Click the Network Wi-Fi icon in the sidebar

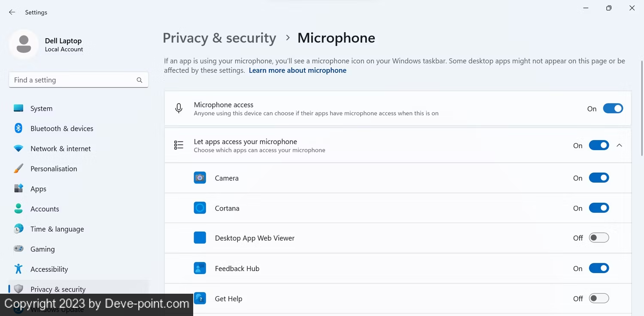[x=18, y=148]
